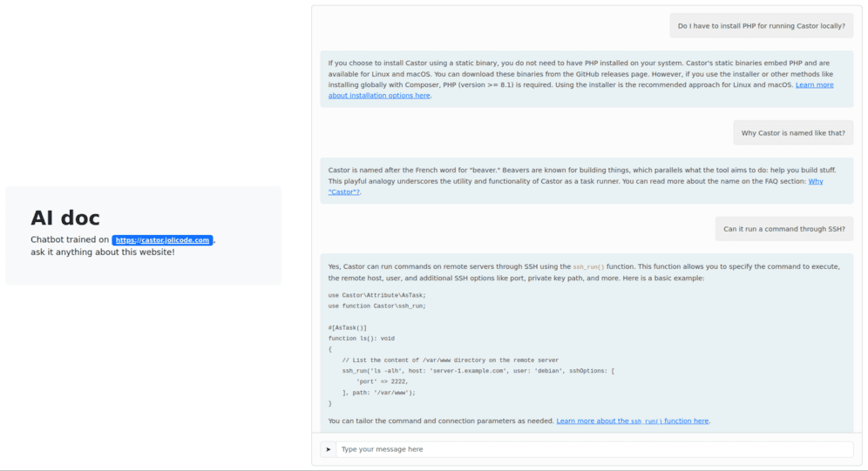Focus the 'Type your message here' input
This screenshot has width=868, height=471.
[593, 449]
